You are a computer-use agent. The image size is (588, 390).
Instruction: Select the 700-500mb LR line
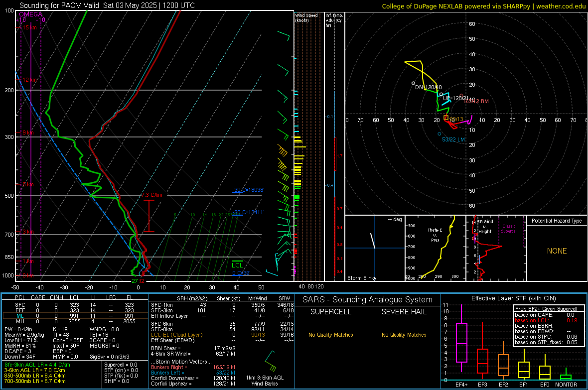coord(35,381)
